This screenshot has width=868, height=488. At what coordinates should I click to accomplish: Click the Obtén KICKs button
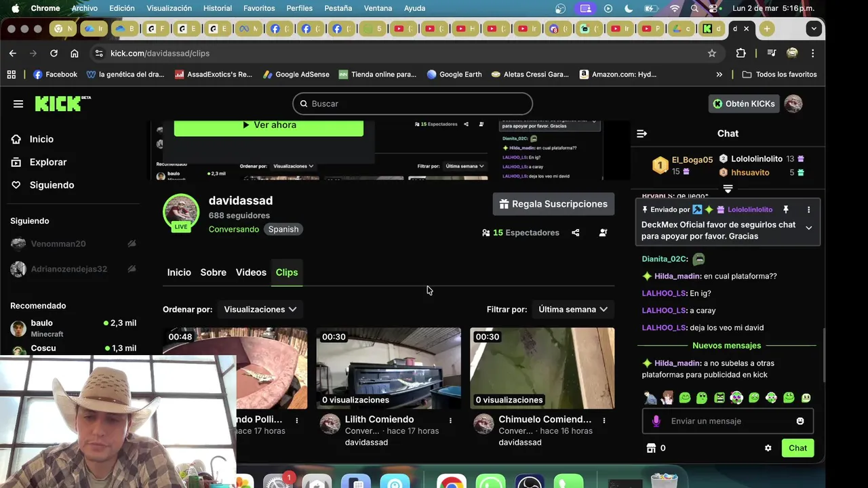click(x=743, y=104)
